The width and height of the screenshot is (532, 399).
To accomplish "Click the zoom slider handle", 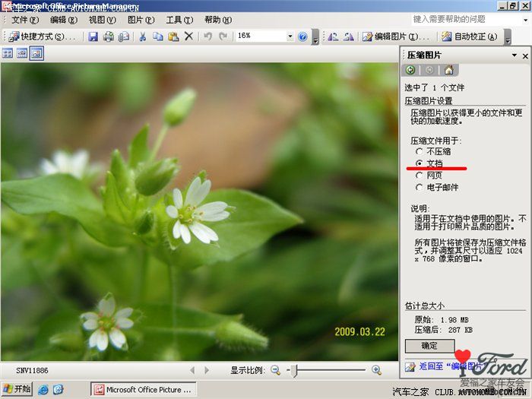I will point(295,370).
